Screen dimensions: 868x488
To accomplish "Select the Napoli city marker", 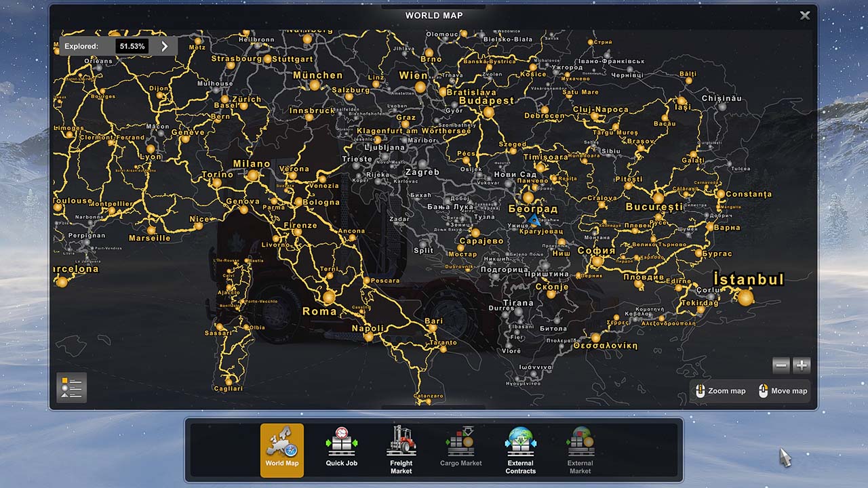I will 369,337.
